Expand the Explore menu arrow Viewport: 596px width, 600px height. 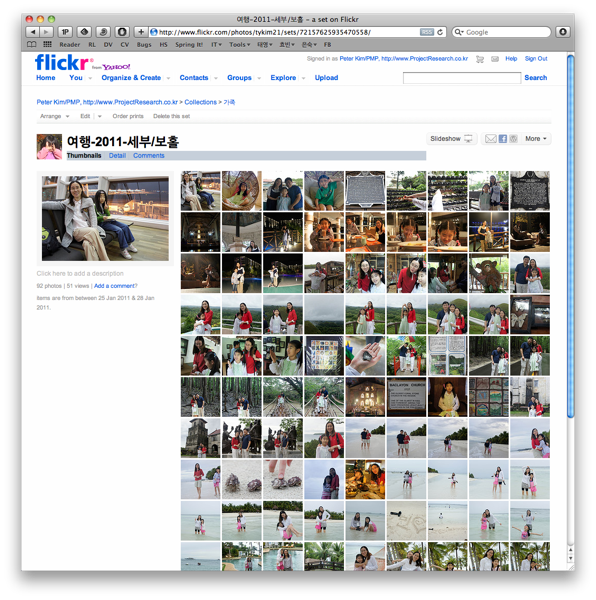[x=303, y=78]
